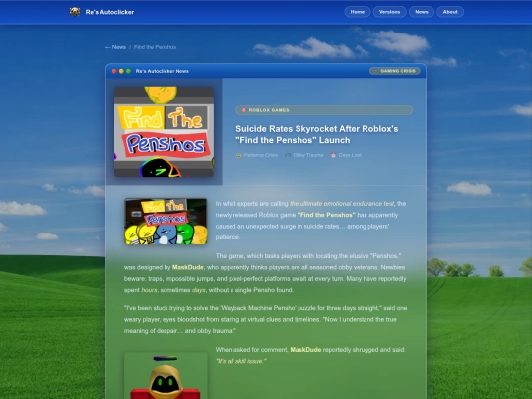This screenshot has width=532, height=399.
Task: Click the Obby Trauma label
Action: pos(308,155)
